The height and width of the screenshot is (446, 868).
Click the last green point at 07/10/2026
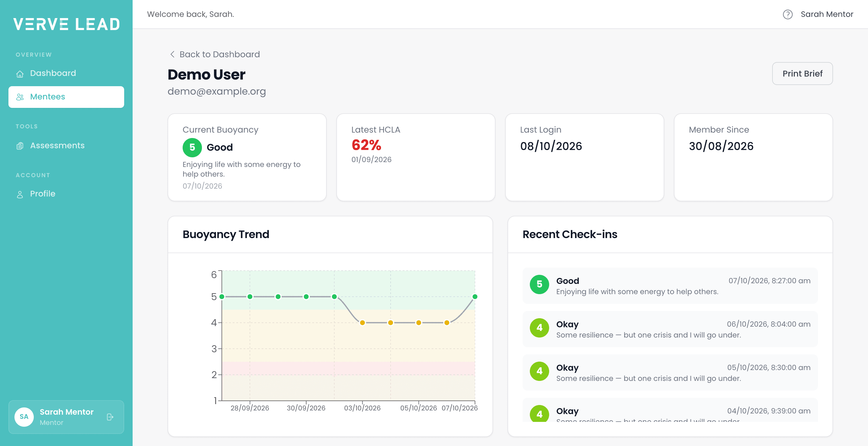[475, 297]
